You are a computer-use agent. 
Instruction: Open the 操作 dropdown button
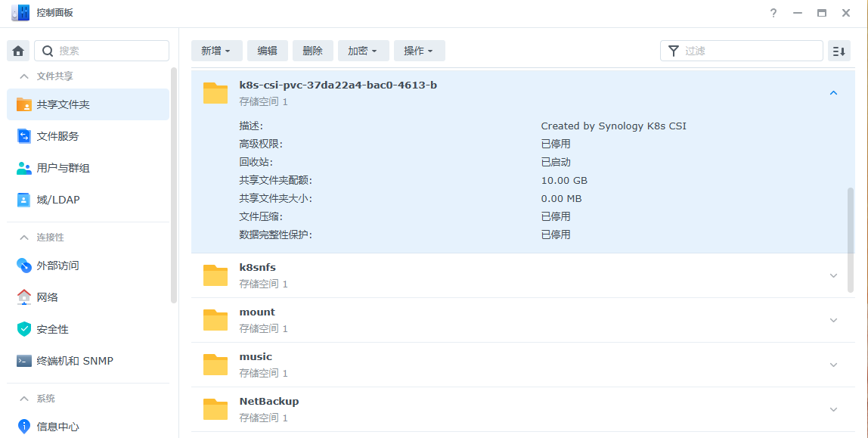(x=419, y=51)
